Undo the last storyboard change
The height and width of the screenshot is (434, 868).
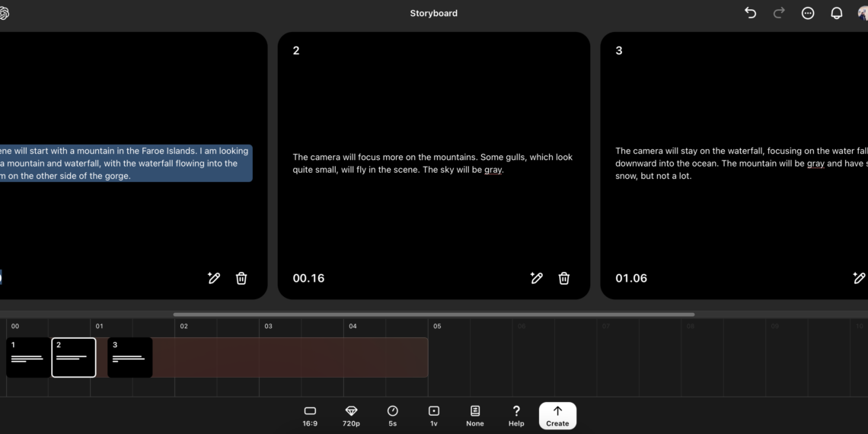[750, 13]
